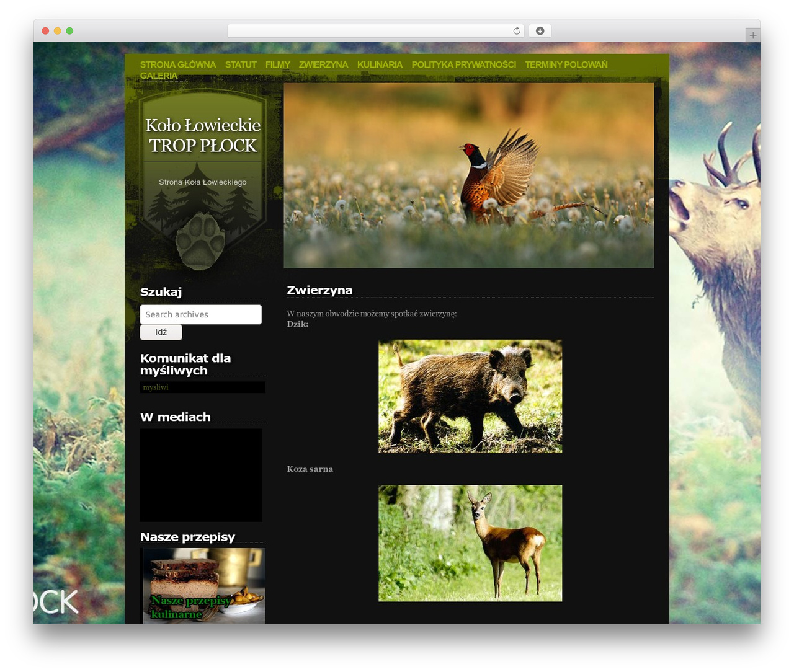Click the W mediach video embed

tap(201, 475)
